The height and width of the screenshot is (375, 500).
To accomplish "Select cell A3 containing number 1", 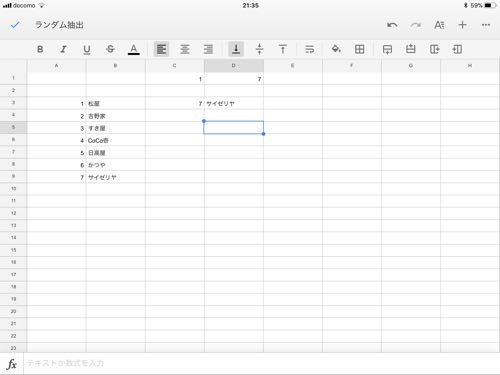I will tap(56, 103).
